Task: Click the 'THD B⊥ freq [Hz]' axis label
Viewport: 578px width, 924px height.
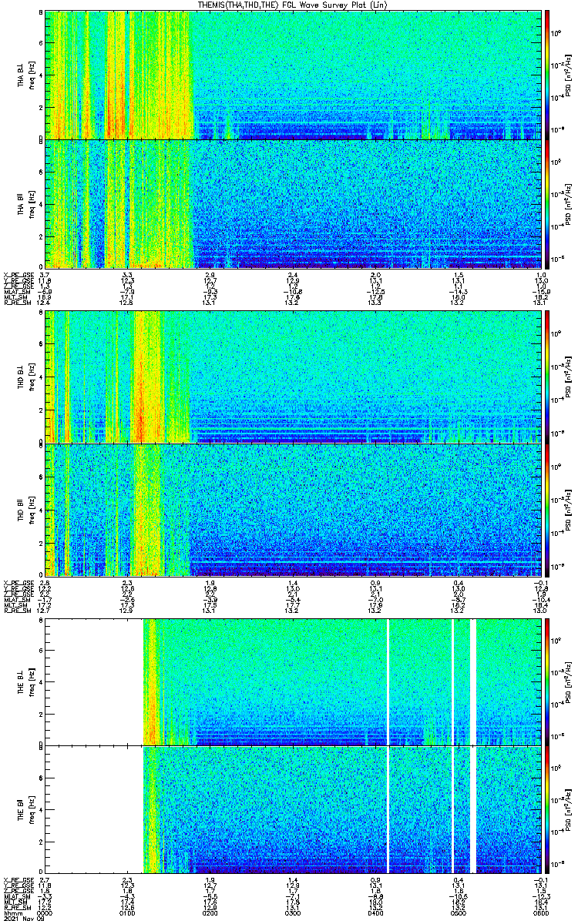Action: coord(26,377)
